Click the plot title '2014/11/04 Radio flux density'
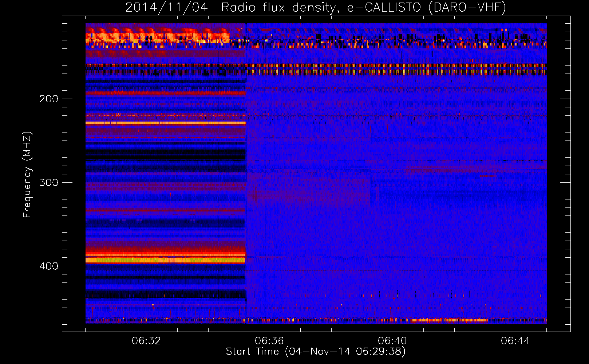The width and height of the screenshot is (589, 364). pyautogui.click(x=316, y=8)
